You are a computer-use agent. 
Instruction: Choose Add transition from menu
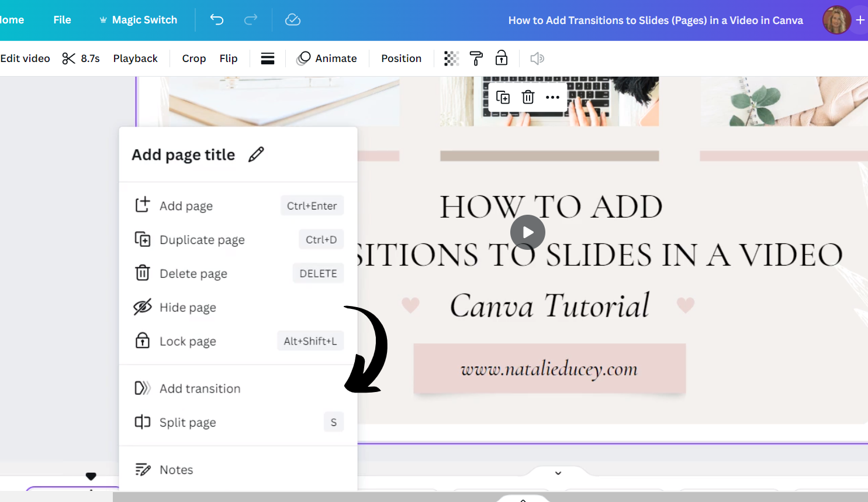pos(238,388)
